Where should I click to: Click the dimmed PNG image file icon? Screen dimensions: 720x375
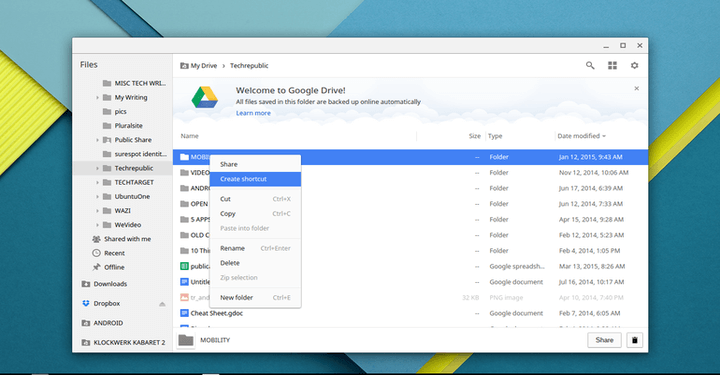coord(184,297)
